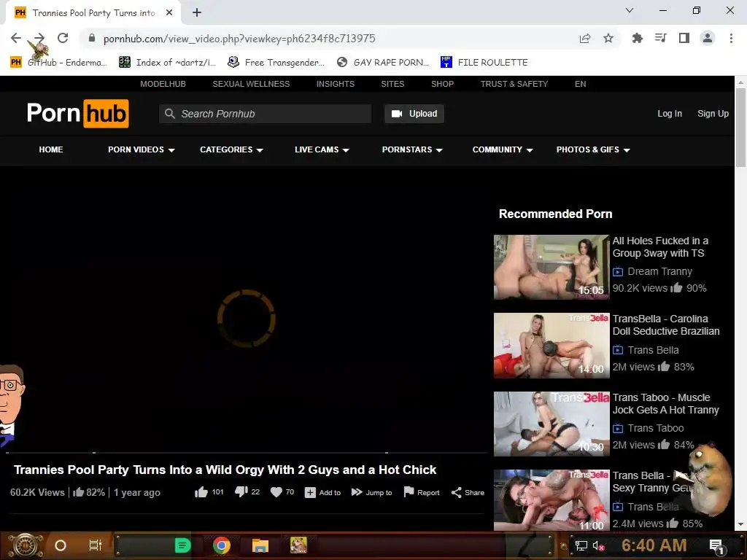Reload the current page
Viewport: 747px width, 560px height.
click(63, 38)
